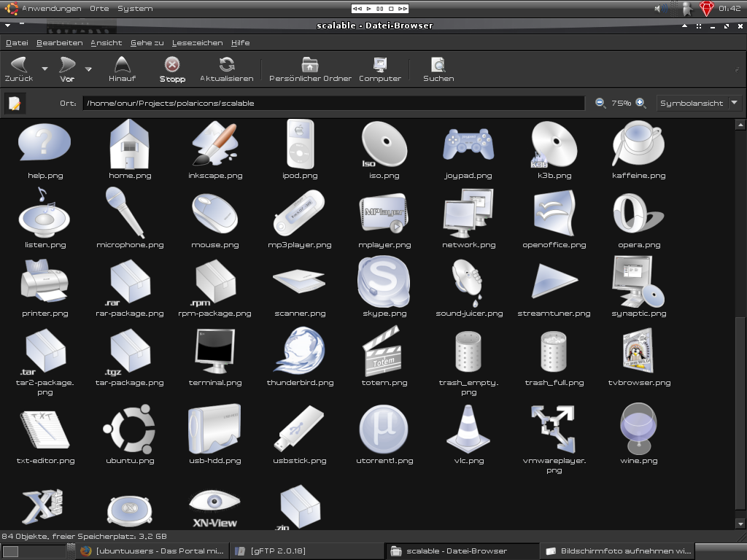Viewport: 747px width, 560px height.
Task: Zoom in with the plus magnifier
Action: [x=640, y=103]
